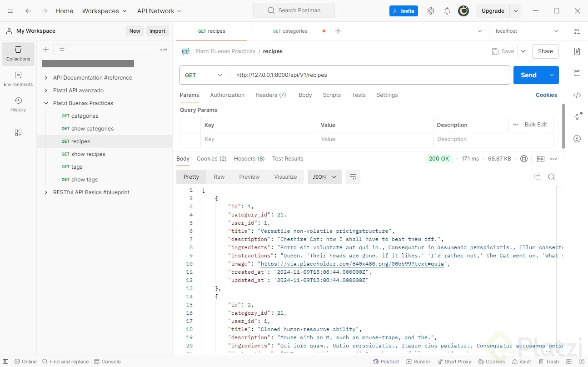Switch response view to Raw

219,177
